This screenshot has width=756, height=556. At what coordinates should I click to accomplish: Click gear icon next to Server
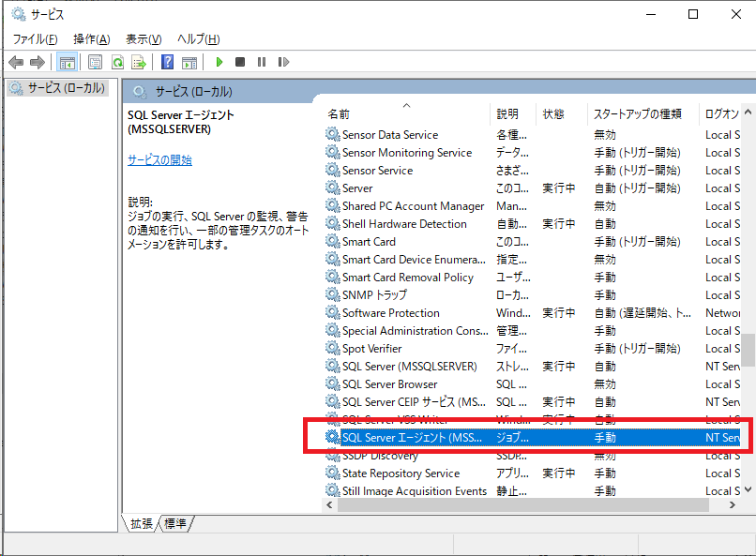tap(332, 187)
